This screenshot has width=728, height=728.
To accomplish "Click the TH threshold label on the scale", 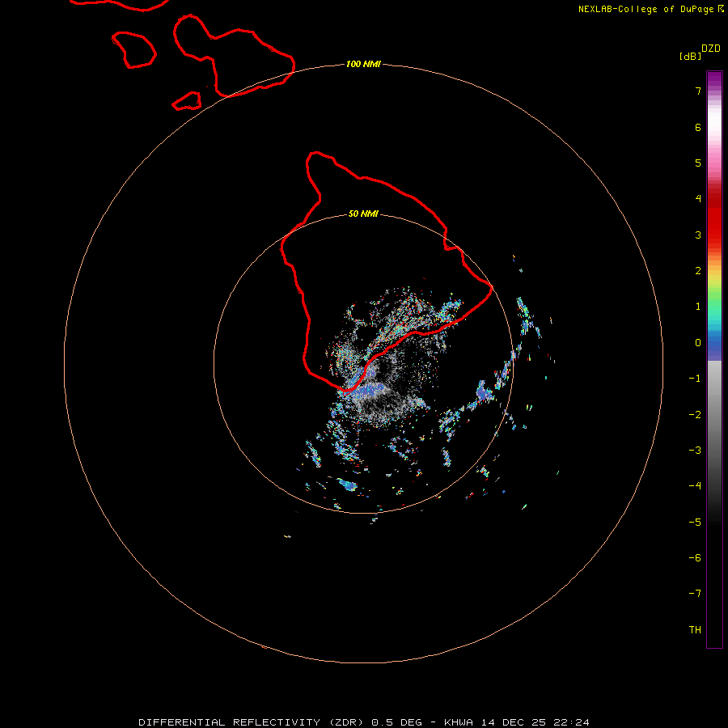I will [x=695, y=630].
